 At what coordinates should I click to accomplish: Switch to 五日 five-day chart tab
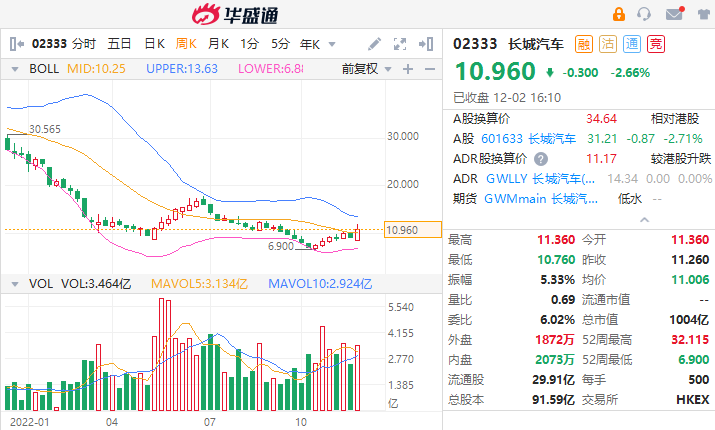point(119,44)
